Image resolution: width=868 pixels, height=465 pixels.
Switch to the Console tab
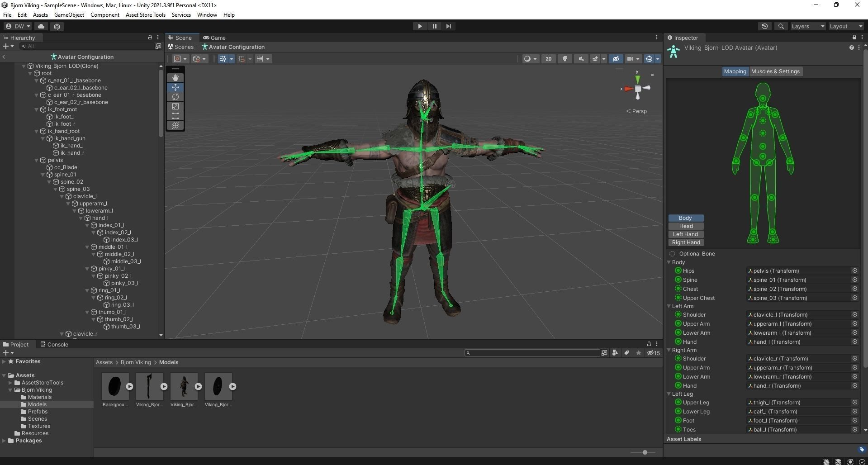tap(54, 344)
